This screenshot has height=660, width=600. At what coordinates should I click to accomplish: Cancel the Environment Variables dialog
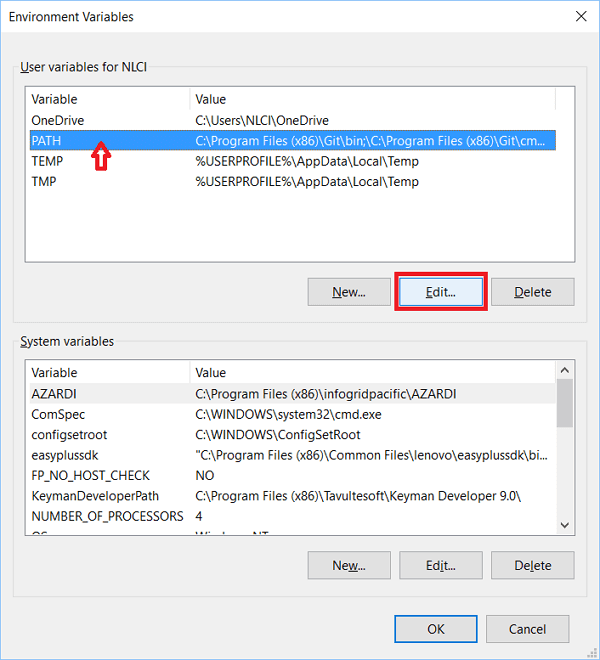coord(527,629)
